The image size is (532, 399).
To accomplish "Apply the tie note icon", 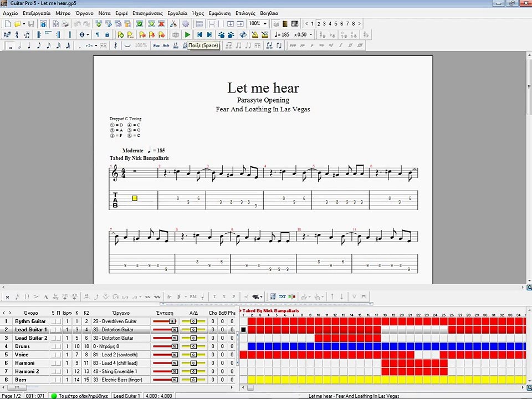I will click(127, 45).
